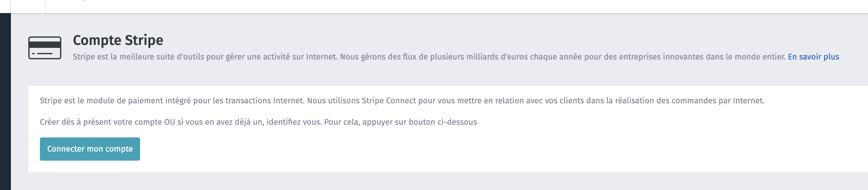
Task: Click empty white space right of Connecter mon compte
Action: click(x=472, y=149)
